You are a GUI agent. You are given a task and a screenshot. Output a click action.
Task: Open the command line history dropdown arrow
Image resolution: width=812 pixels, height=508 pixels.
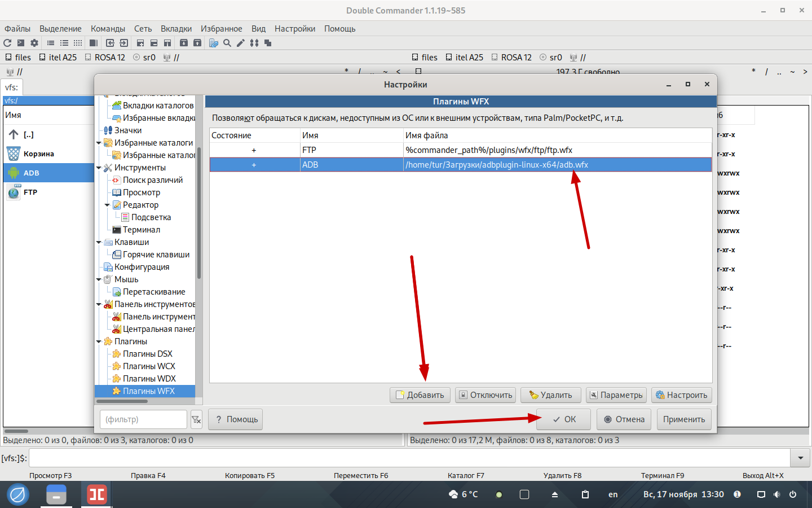800,458
